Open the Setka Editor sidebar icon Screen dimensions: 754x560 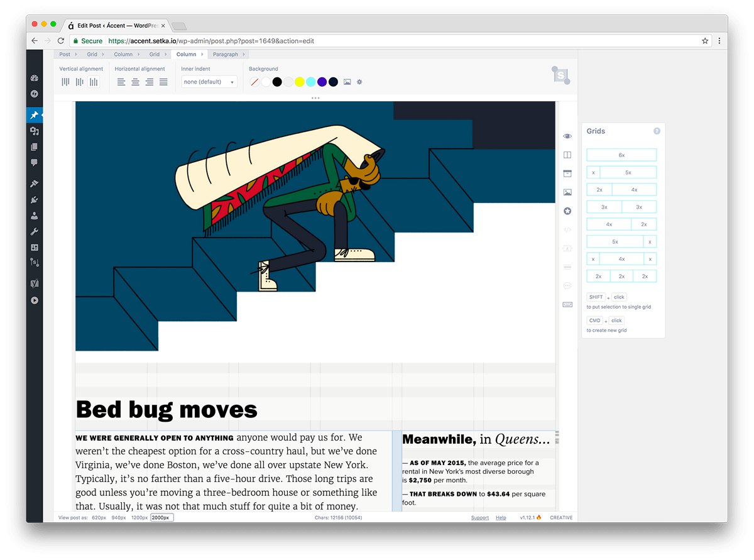pos(35,263)
